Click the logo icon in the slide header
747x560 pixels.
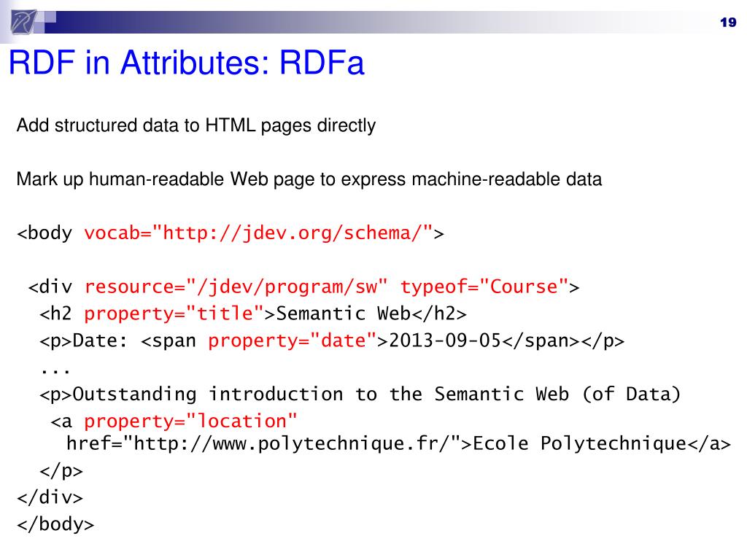[x=24, y=22]
